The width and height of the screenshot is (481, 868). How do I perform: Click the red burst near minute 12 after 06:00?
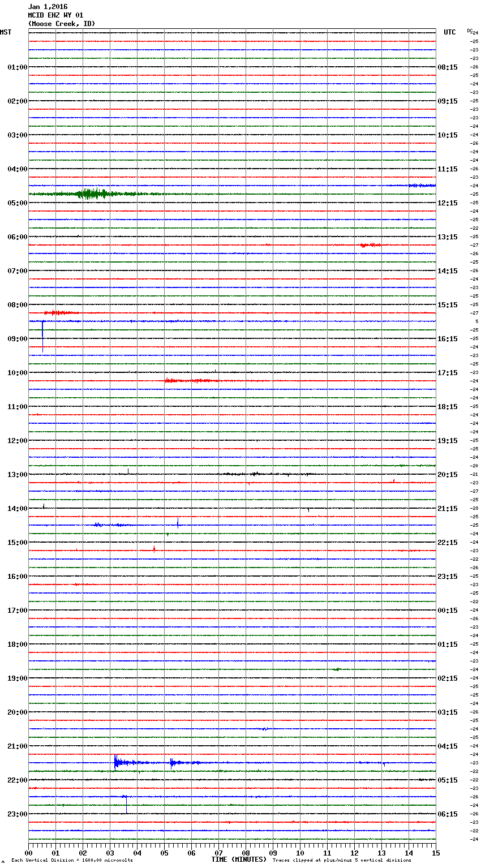(370, 245)
